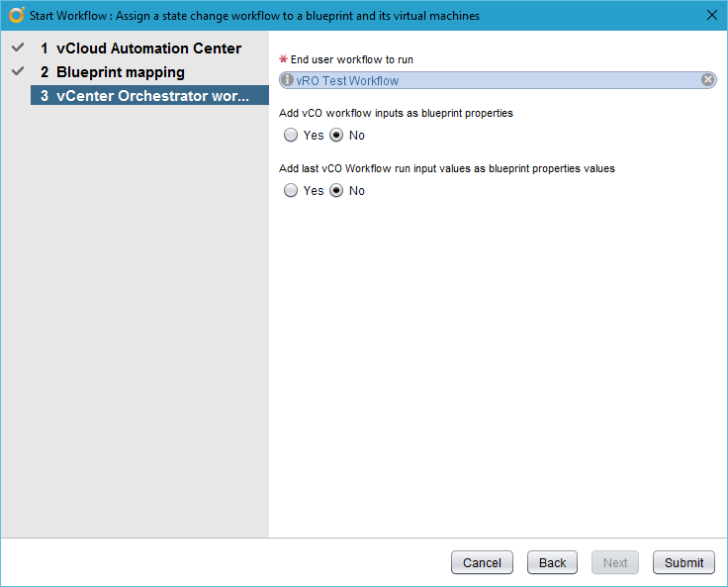Screen dimensions: 728x587
Task: Submit the workflow assignment
Action: click(683, 562)
